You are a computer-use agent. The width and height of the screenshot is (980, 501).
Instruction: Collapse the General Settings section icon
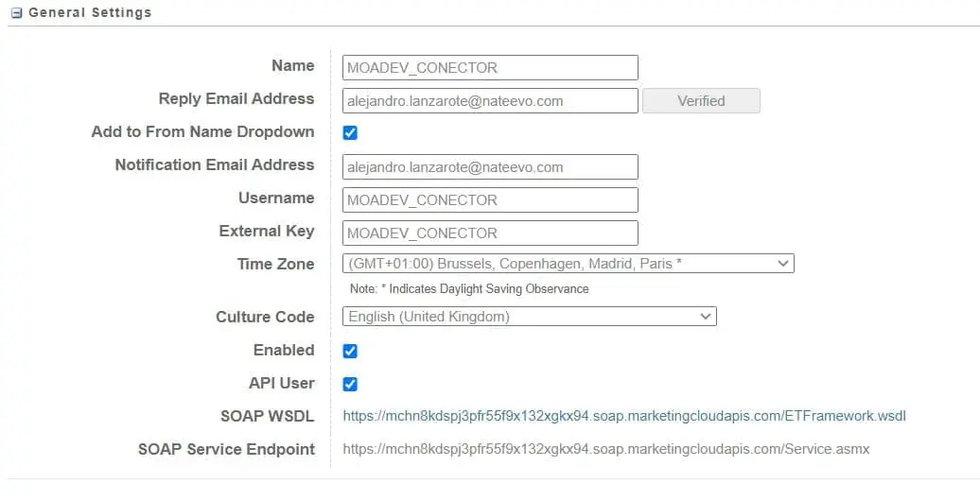click(17, 13)
